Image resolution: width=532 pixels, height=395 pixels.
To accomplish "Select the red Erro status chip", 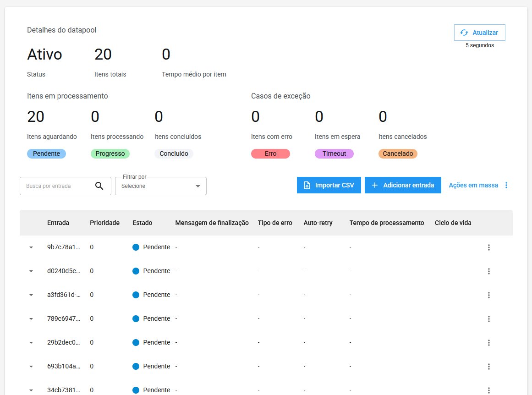I will 270,154.
